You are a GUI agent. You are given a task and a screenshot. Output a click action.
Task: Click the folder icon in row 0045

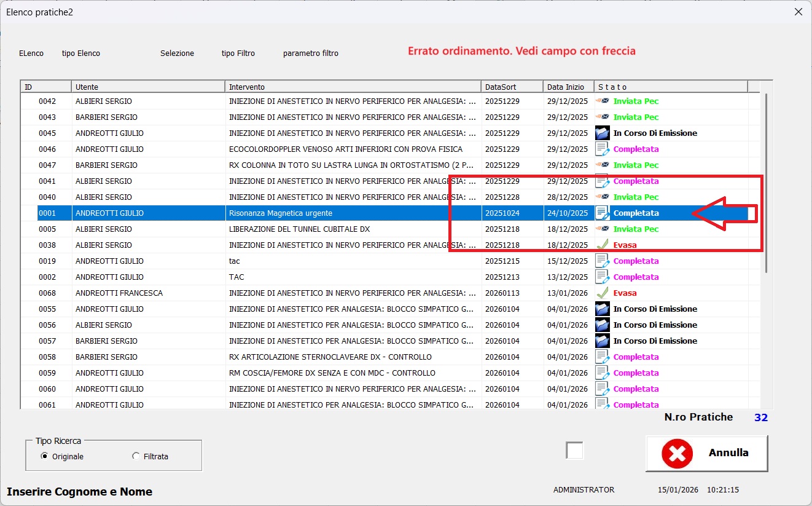click(x=602, y=133)
